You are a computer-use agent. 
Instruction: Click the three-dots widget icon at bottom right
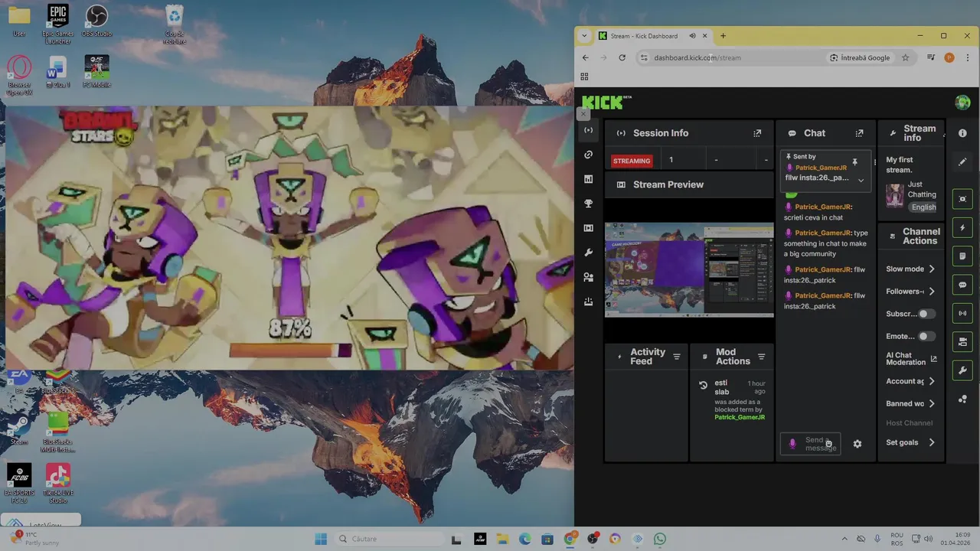[962, 399]
